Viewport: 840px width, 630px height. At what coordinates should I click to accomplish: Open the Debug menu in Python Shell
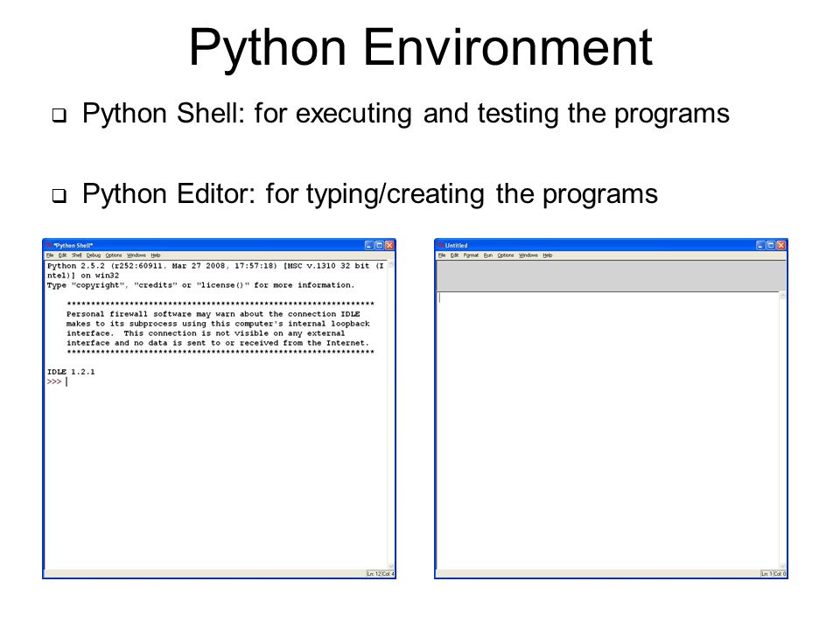[94, 255]
